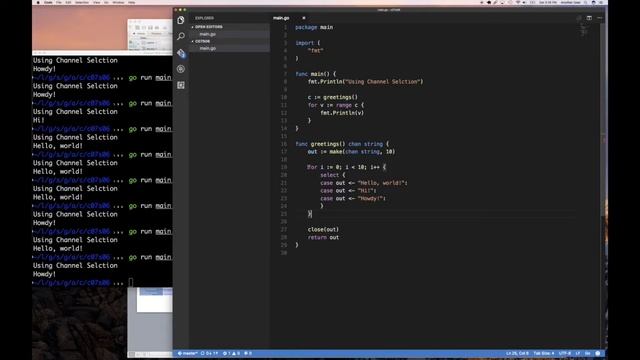
Task: Click the git sync status indicator
Action: click(209, 353)
